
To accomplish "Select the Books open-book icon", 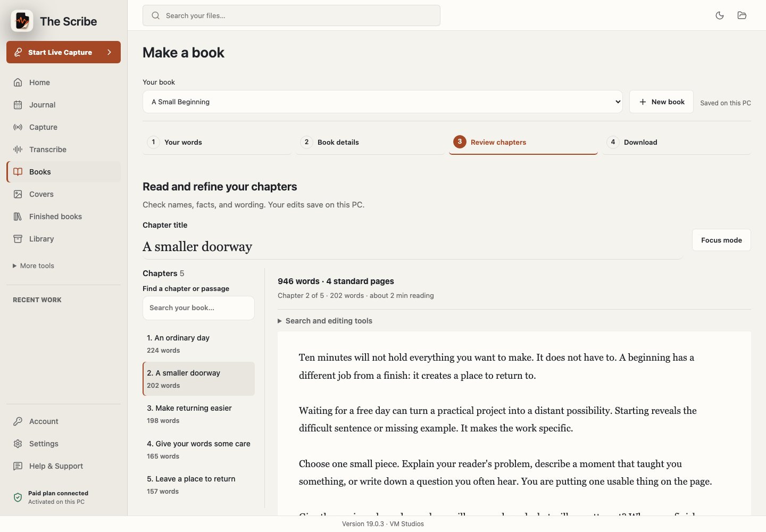I will tap(18, 172).
